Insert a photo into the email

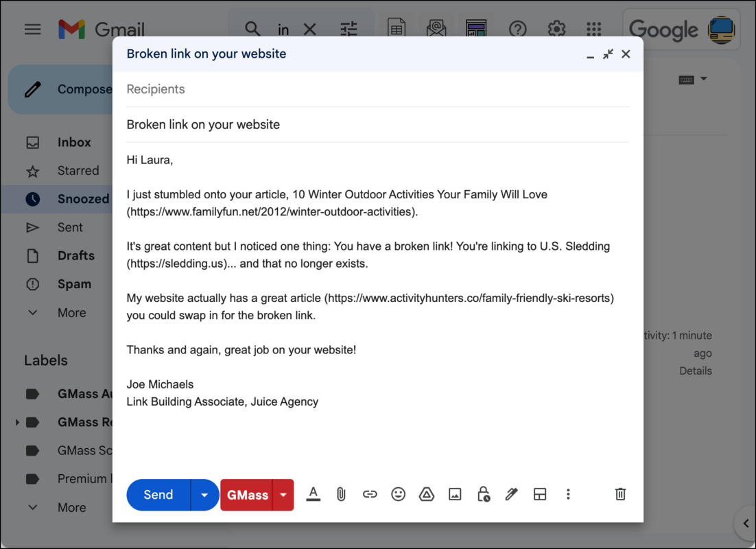455,494
